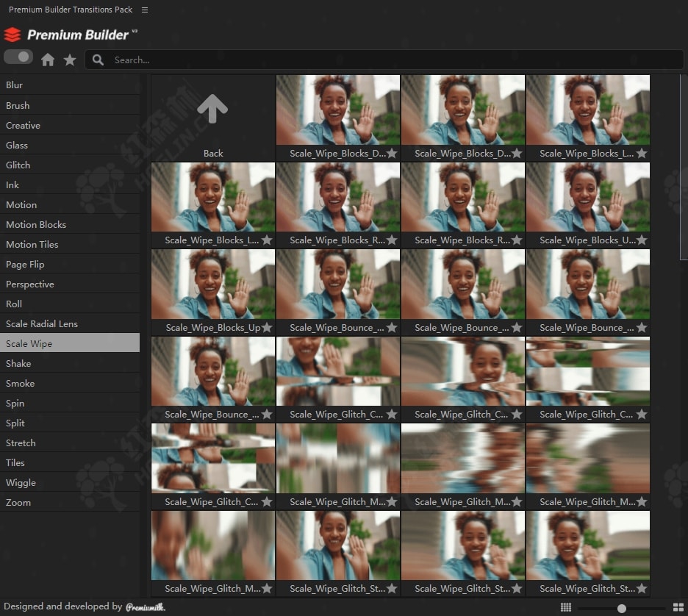Open the Premiumilk developer link
The image size is (688, 616).
(146, 607)
